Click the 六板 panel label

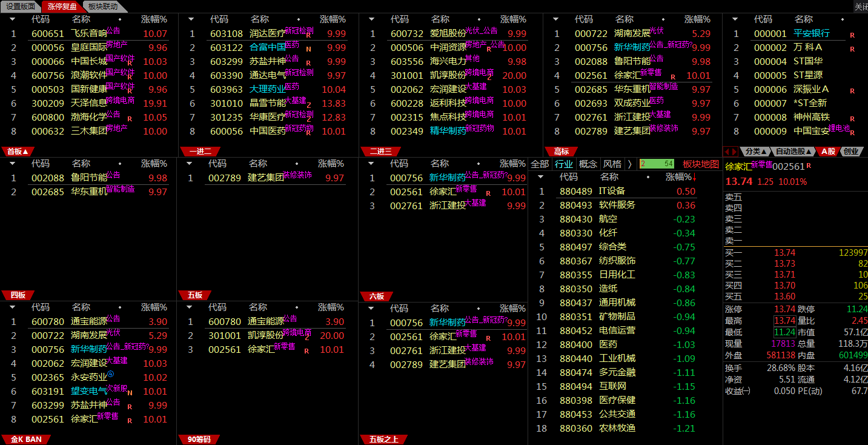(x=376, y=296)
